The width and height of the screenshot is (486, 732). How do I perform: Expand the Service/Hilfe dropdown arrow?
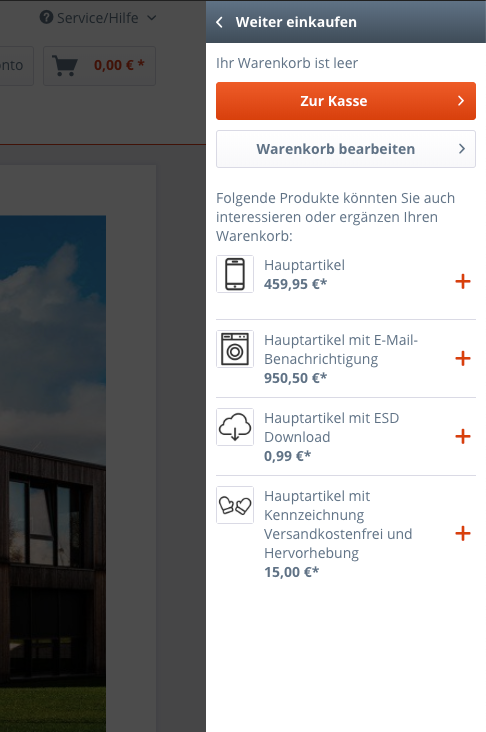click(151, 18)
